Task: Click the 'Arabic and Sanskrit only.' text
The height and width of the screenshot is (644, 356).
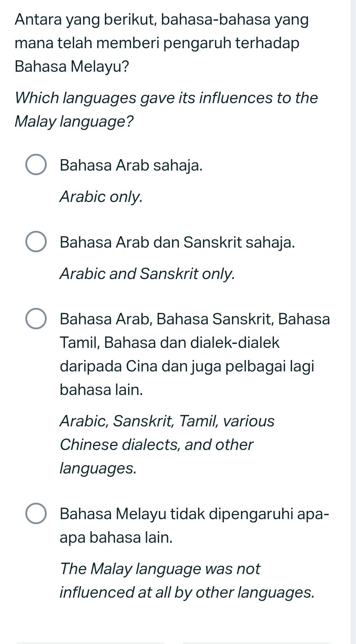Action: click(147, 274)
